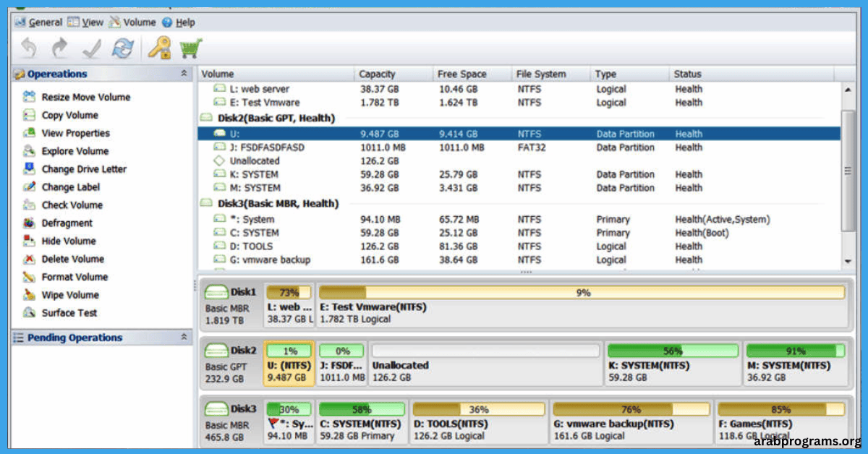Click the Undo arrow toolbar icon
Screen dimensions: 868x454
tap(28, 48)
